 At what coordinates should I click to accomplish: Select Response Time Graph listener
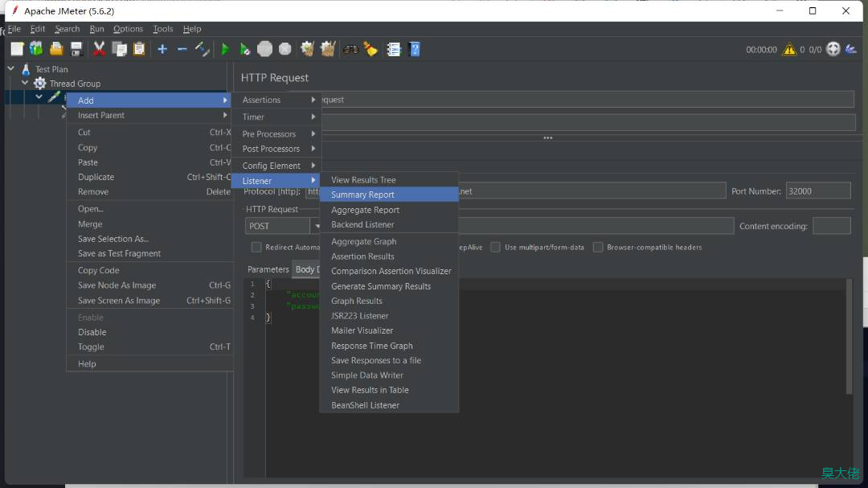point(389,346)
